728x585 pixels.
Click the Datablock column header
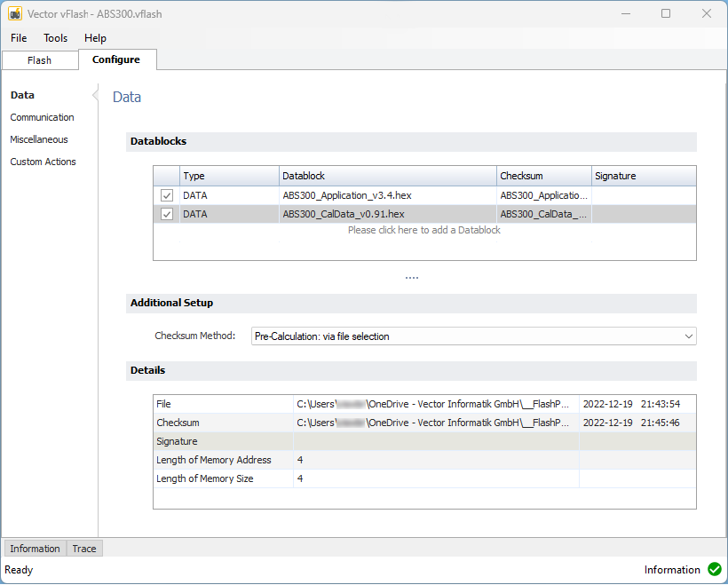(388, 176)
